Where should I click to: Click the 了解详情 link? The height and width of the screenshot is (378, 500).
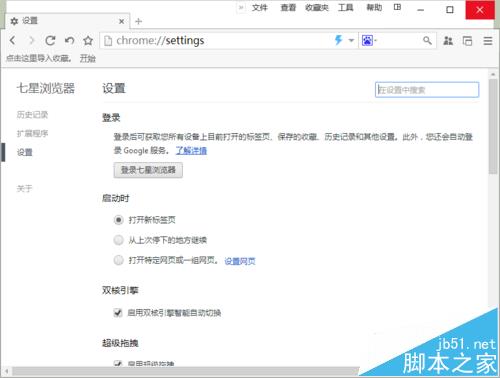[x=191, y=151]
